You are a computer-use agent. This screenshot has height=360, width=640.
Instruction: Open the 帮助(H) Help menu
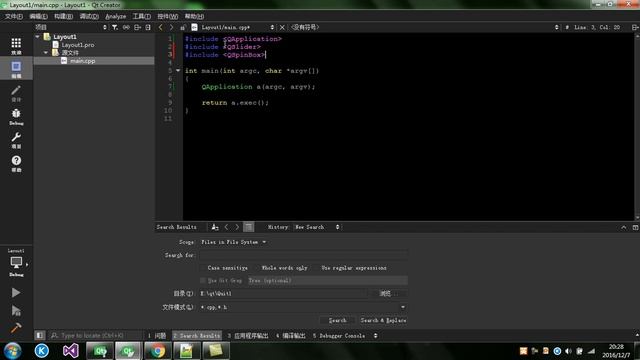194,16
